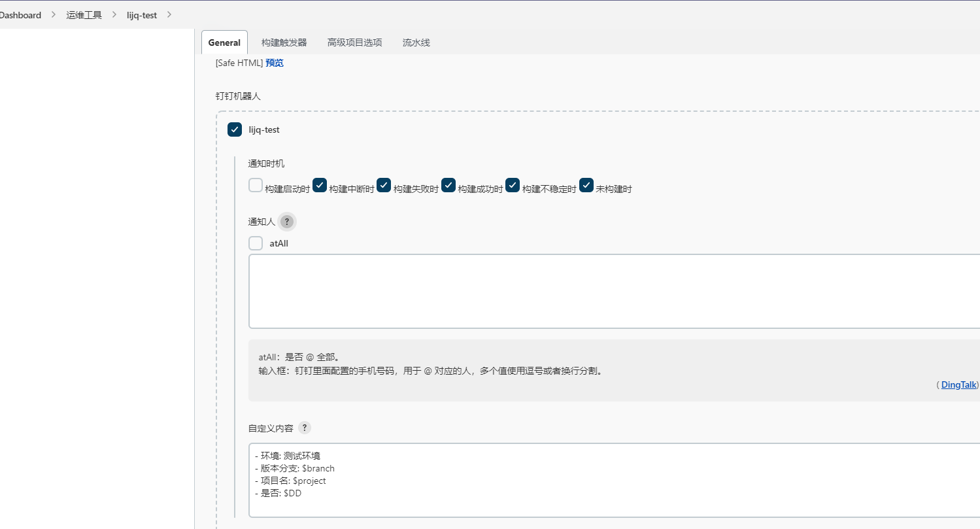Disable 构建不稳定时 notification checkbox
The height and width of the screenshot is (529, 980).
[513, 186]
